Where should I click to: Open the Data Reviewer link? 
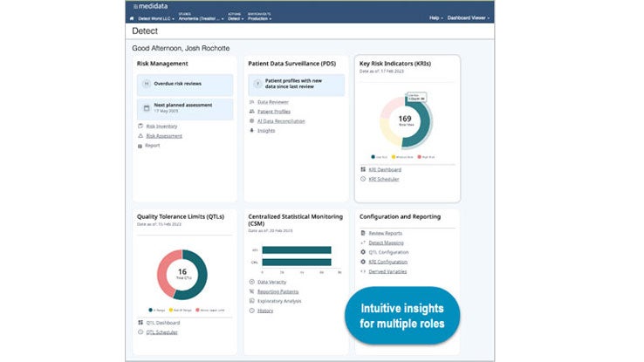coord(273,102)
